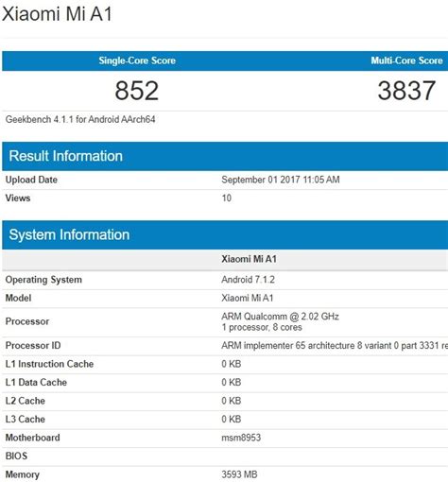Select the L1 Instruction Cache 0 KB value
This screenshot has height=482, width=448.
pos(232,364)
